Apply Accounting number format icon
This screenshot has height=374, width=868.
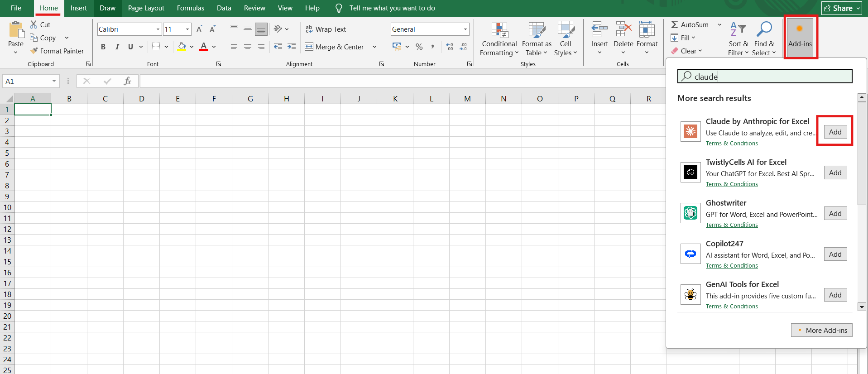(x=397, y=47)
